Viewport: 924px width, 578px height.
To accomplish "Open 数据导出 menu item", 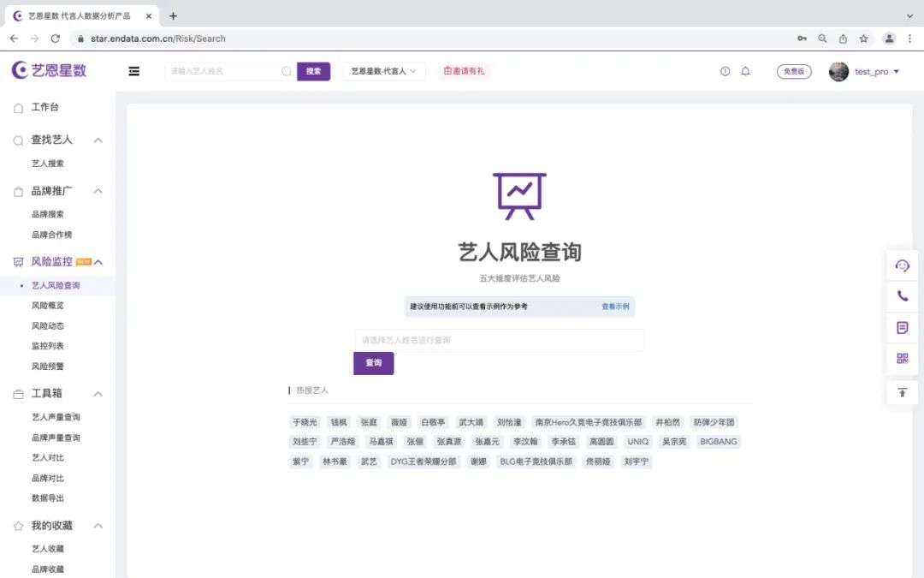I will click(x=48, y=498).
